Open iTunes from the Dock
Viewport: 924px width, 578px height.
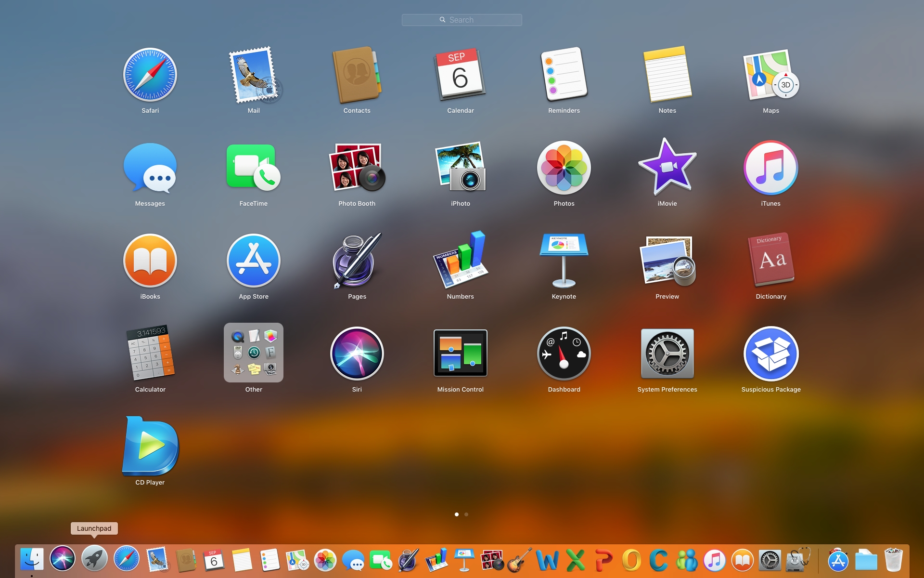click(715, 561)
